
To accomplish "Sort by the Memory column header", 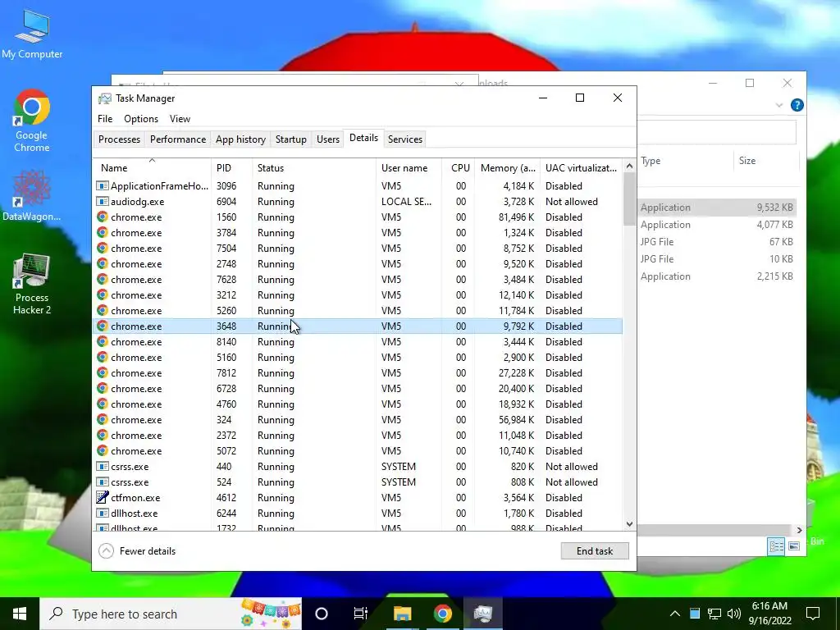I will click(x=508, y=167).
